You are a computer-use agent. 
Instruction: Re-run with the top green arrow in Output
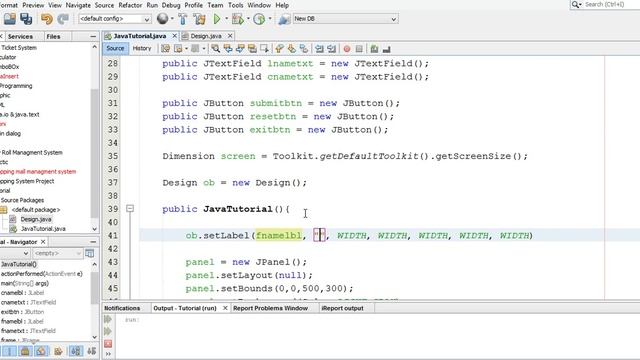pyautogui.click(x=108, y=319)
